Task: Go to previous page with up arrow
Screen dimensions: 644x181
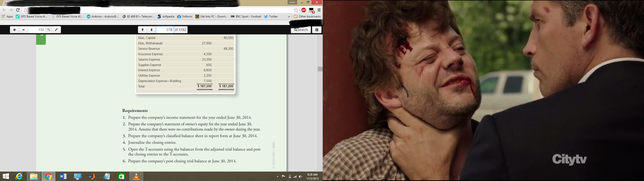Action: click(x=142, y=30)
